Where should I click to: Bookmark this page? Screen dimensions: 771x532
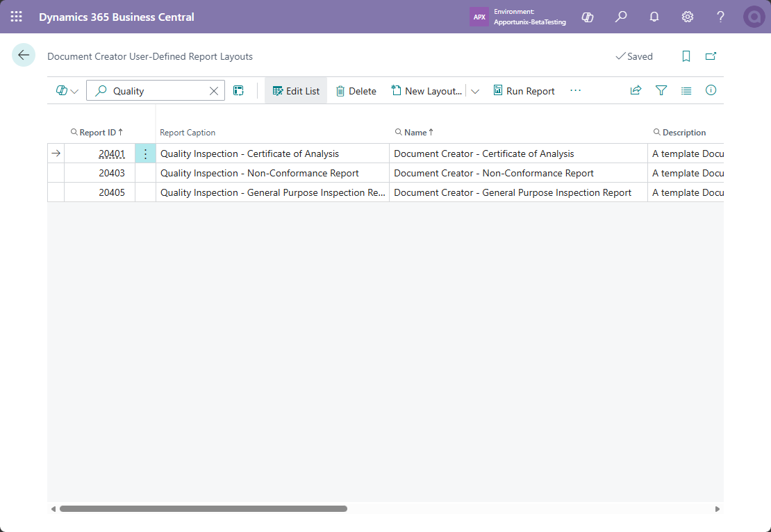coord(686,56)
